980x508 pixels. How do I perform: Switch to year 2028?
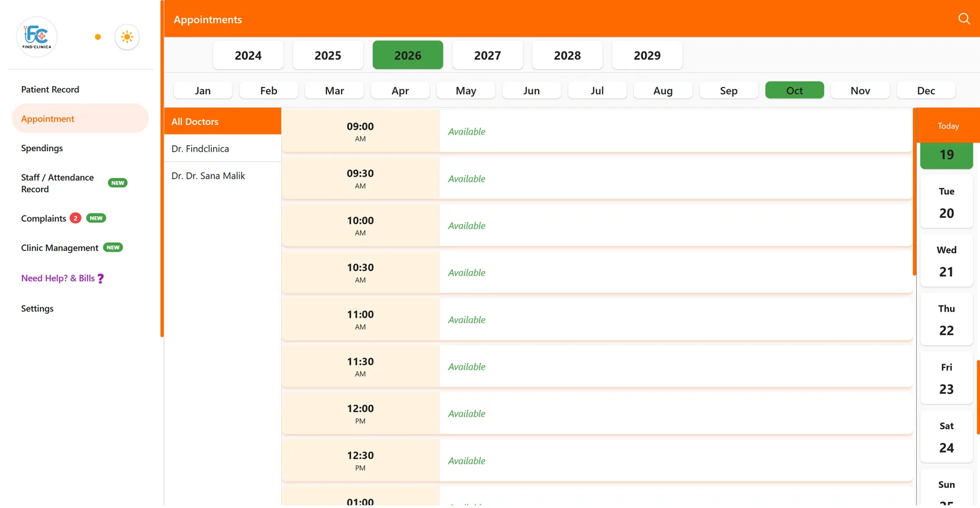pos(567,55)
